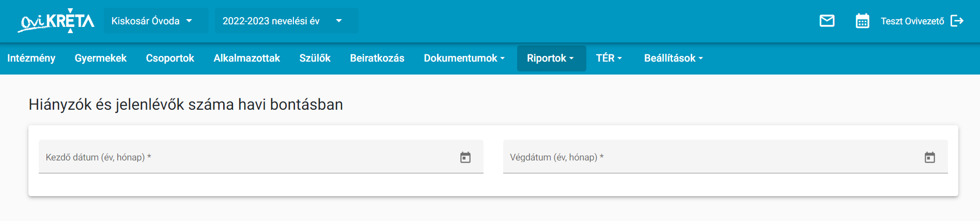Open the Szülők page
Image resolution: width=980 pixels, height=221 pixels.
(315, 58)
